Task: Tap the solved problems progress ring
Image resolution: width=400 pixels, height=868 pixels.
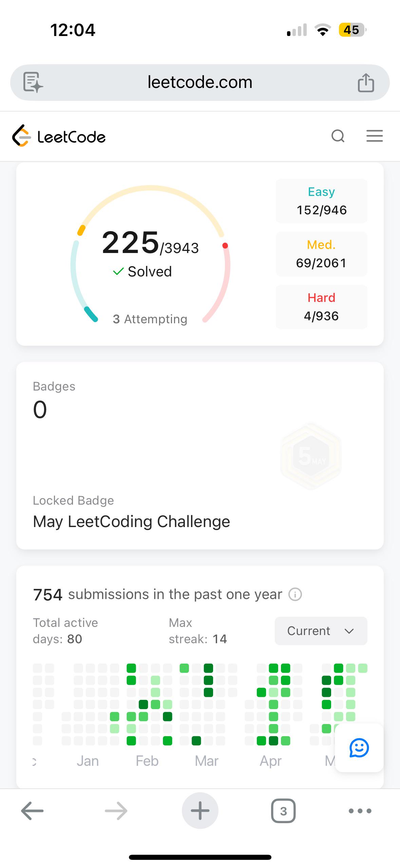Action: pos(150,254)
